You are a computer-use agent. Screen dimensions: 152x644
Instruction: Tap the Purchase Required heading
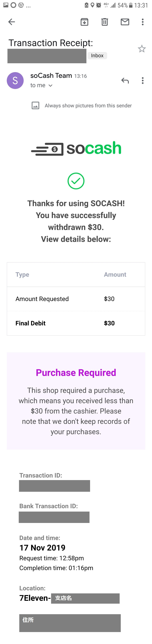[76, 373]
